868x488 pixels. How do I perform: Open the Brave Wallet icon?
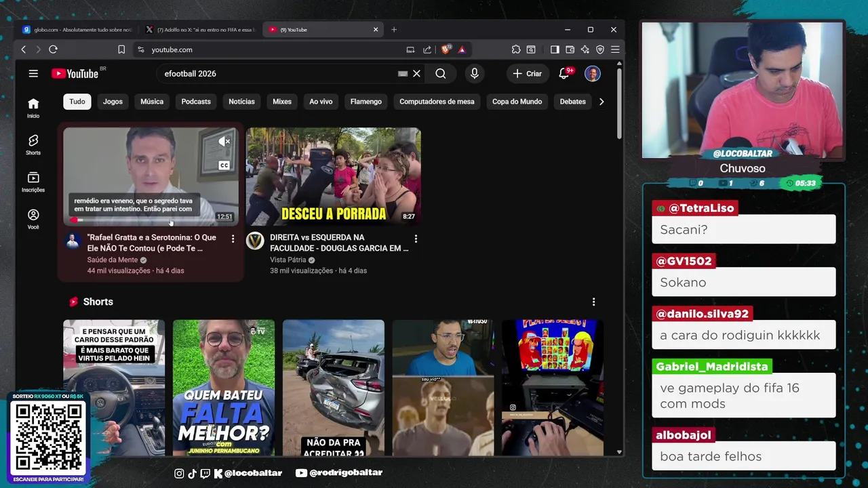pos(570,49)
